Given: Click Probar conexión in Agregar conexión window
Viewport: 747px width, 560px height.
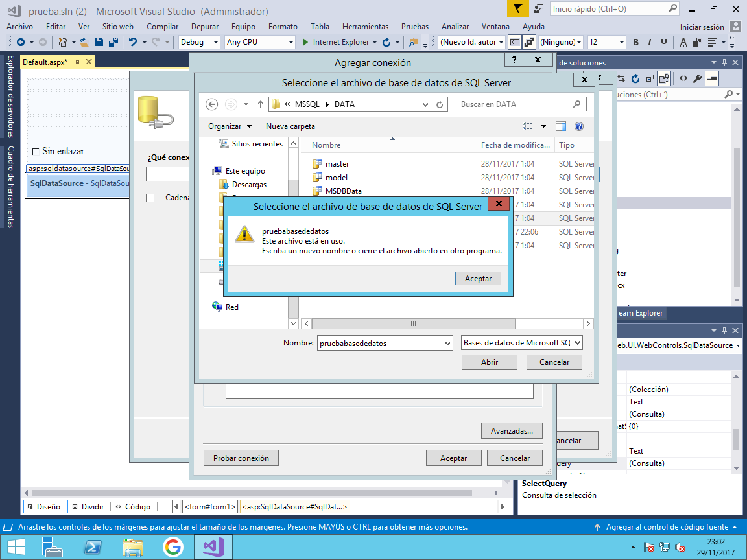Looking at the screenshot, I should 241,458.
